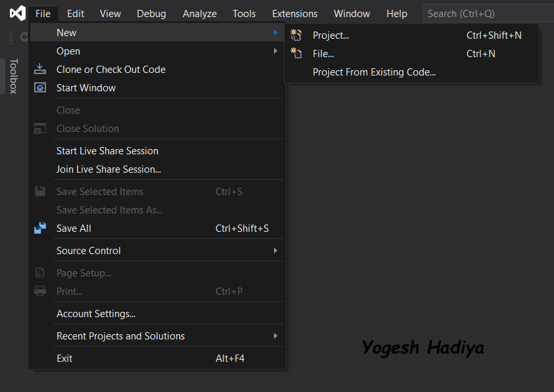Image resolution: width=554 pixels, height=392 pixels.
Task: Click the Start Window home icon
Action: (40, 87)
